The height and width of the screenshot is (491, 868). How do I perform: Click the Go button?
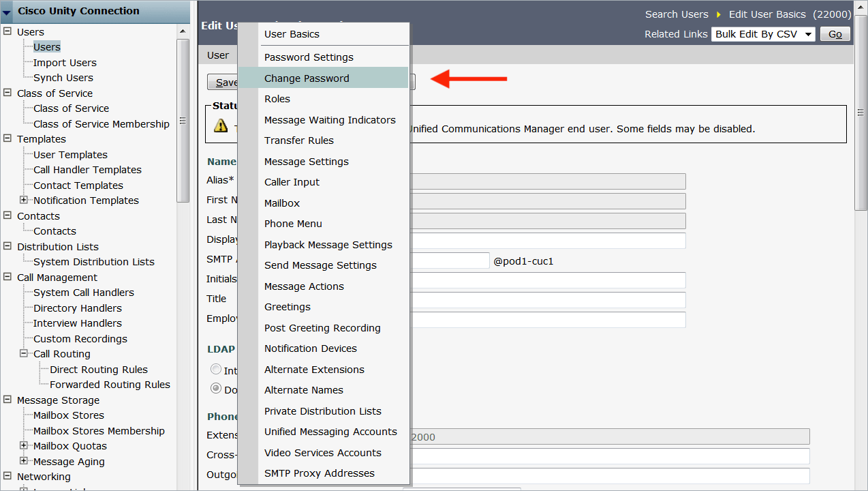835,34
